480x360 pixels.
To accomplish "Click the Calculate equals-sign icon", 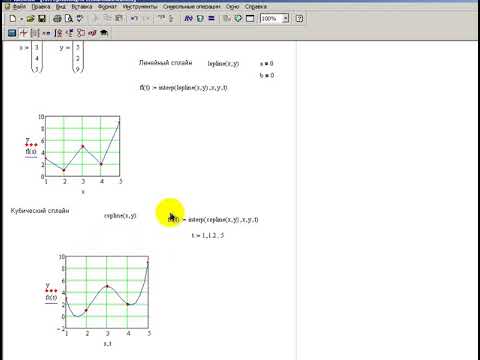I will point(211,19).
